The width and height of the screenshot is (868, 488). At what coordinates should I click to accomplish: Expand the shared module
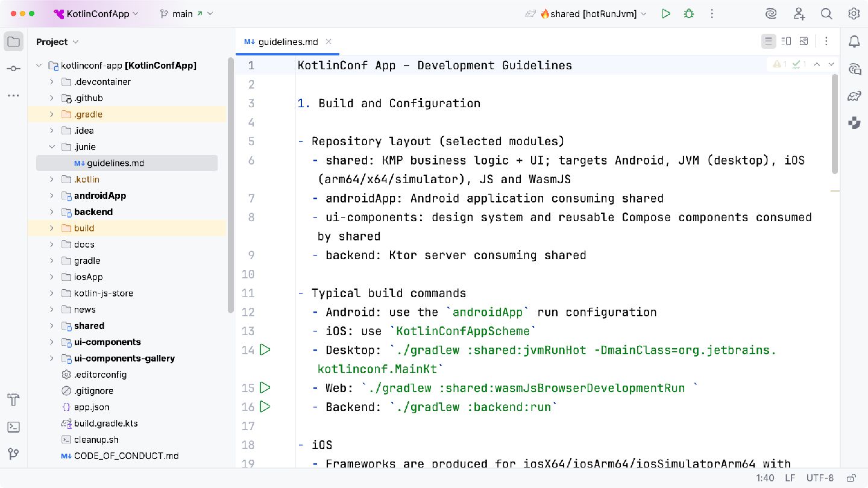click(52, 326)
